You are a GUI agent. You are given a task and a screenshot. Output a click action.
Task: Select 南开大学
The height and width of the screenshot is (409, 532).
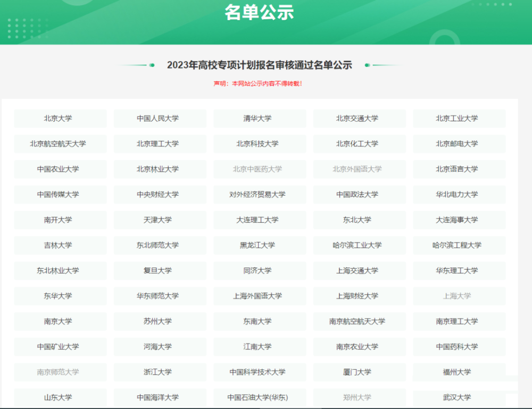point(61,220)
